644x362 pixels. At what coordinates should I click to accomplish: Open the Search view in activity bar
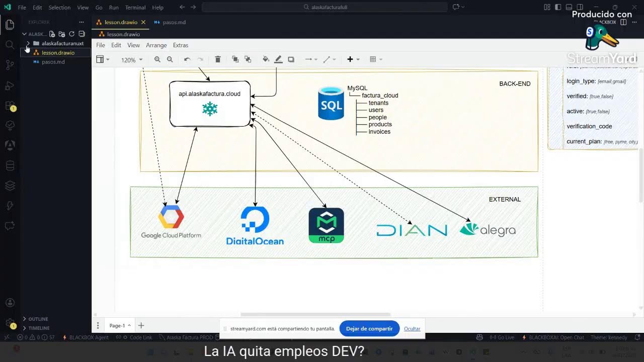pos(10,45)
